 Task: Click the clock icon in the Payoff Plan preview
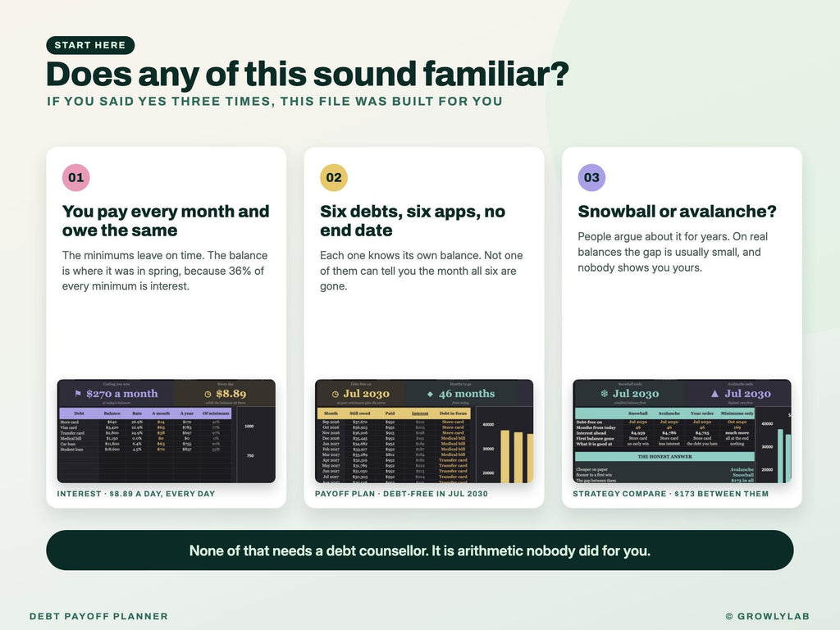(x=336, y=395)
